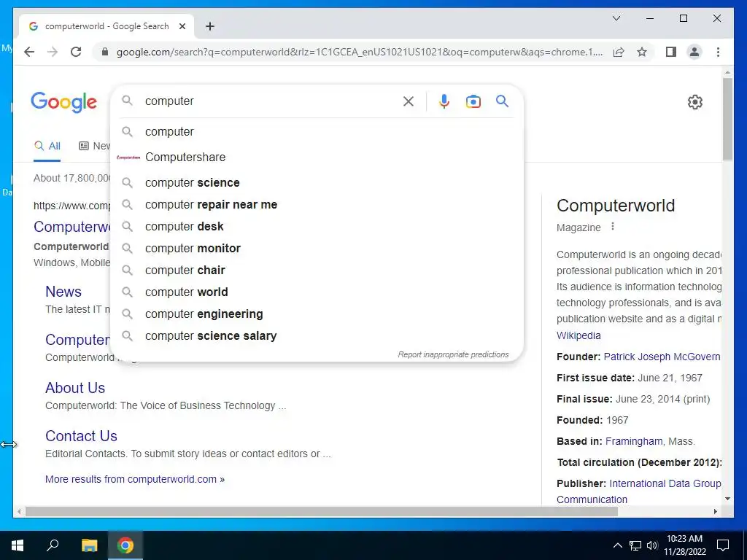Image resolution: width=747 pixels, height=560 pixels.
Task: Open Framingham link in Based in
Action: [x=634, y=441]
